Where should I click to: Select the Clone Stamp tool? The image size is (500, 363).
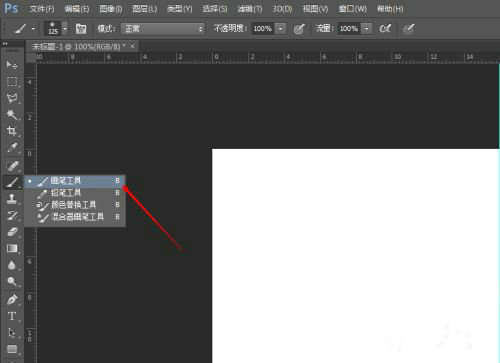pos(12,199)
